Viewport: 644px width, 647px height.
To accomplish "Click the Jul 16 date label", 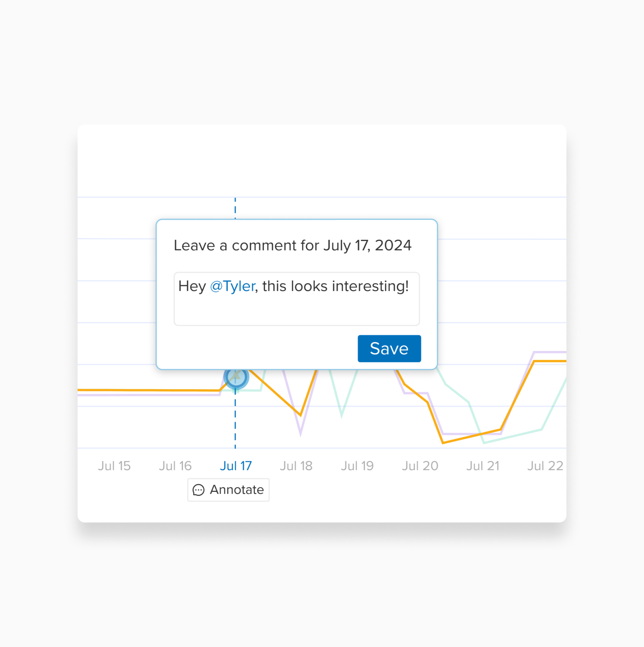I will [175, 466].
